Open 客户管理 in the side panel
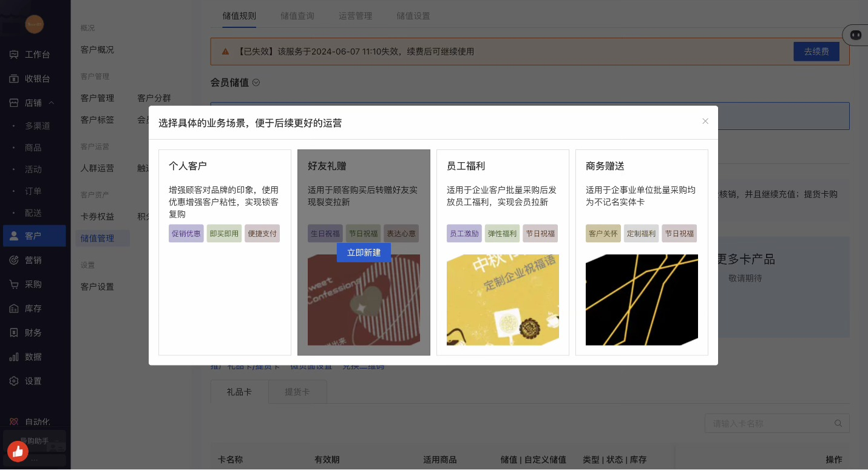This screenshot has height=470, width=868. [97, 98]
